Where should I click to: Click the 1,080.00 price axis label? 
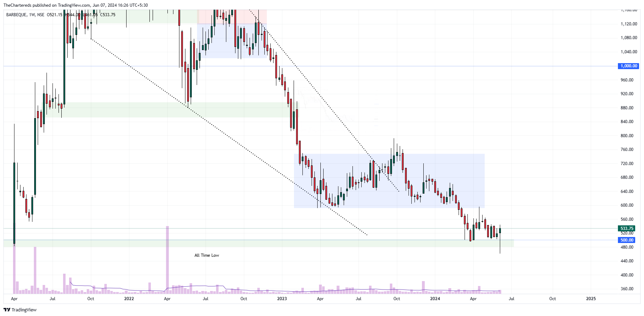pyautogui.click(x=629, y=38)
